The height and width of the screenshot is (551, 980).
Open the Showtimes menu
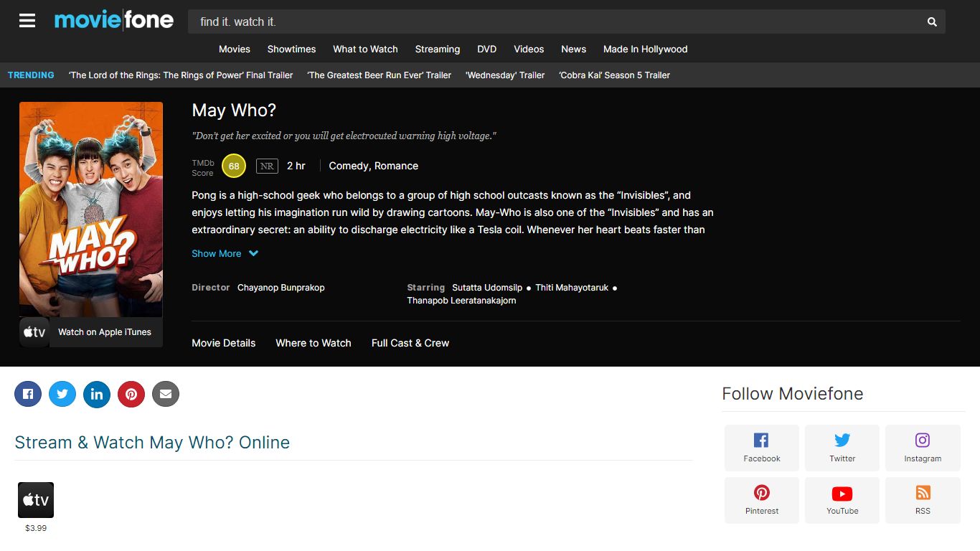pyautogui.click(x=291, y=49)
